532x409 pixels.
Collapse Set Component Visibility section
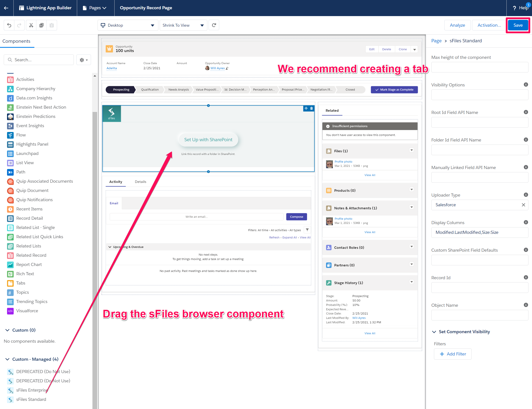point(434,332)
